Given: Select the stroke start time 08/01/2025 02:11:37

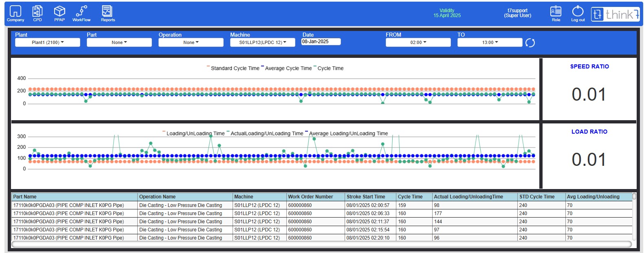Looking at the screenshot, I should [x=368, y=222].
